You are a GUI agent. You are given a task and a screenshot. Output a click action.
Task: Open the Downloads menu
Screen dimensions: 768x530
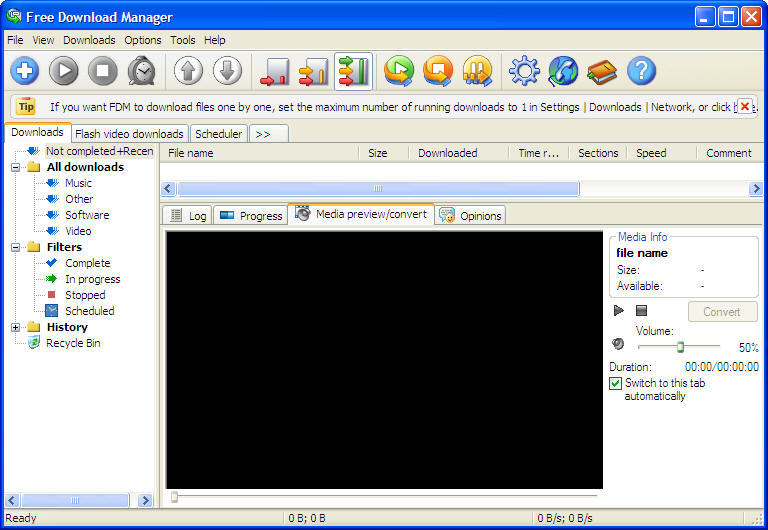89,40
